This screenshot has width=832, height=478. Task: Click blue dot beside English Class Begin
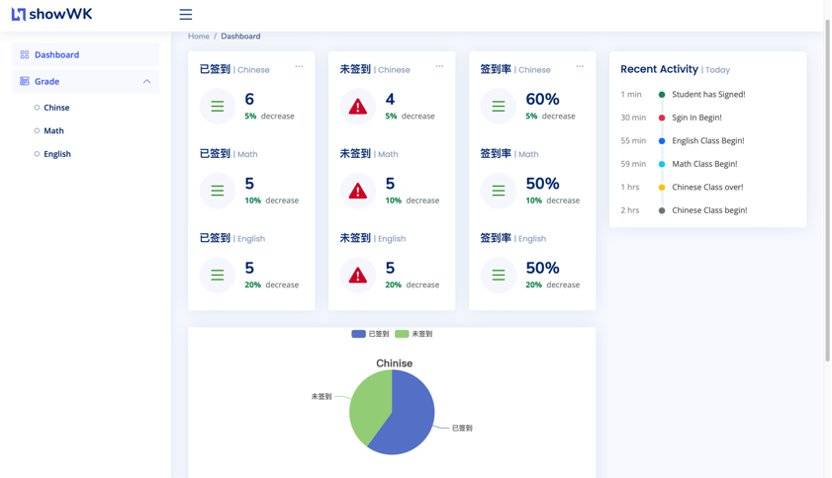click(662, 141)
